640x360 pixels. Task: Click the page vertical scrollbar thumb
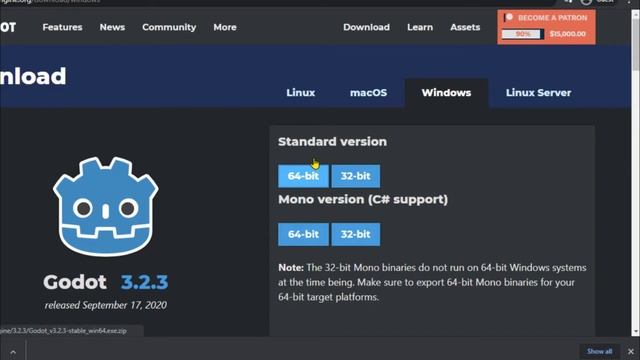click(635, 45)
